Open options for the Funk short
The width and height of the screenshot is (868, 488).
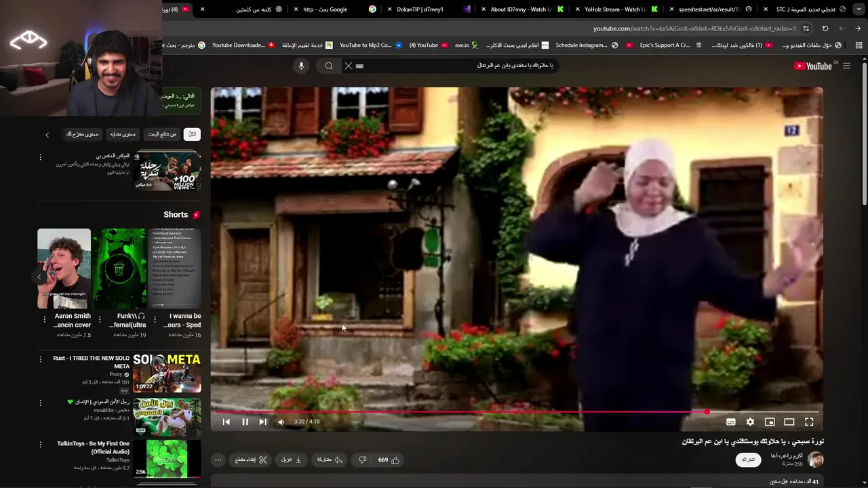(100, 319)
